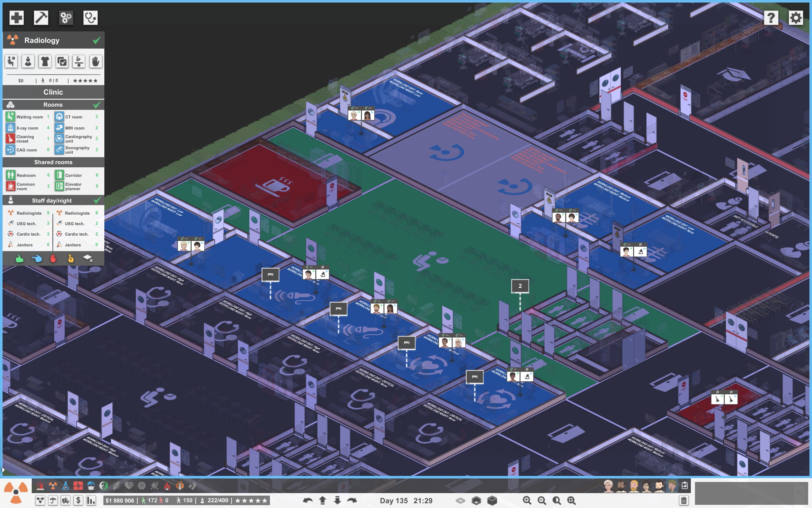Select the Common room icon

(x=10, y=186)
